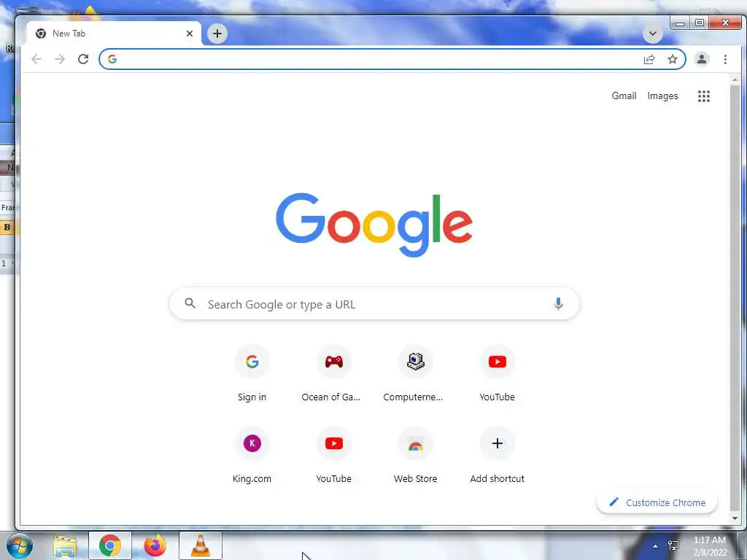Open the Windows Start menu orb
Image resolution: width=747 pixels, height=560 pixels.
tap(19, 545)
